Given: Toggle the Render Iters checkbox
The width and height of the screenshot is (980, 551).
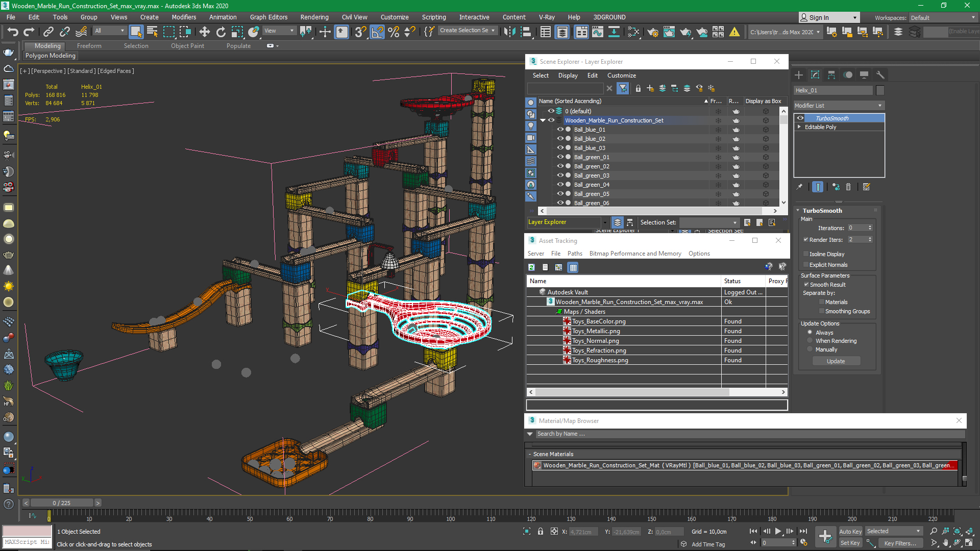Looking at the screenshot, I should point(805,239).
